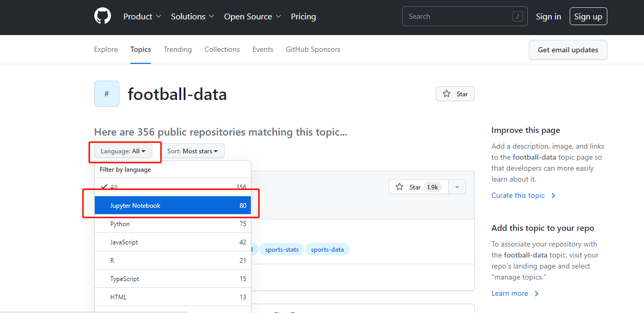Open the Language: All dropdown
This screenshot has height=313, width=644.
point(123,151)
